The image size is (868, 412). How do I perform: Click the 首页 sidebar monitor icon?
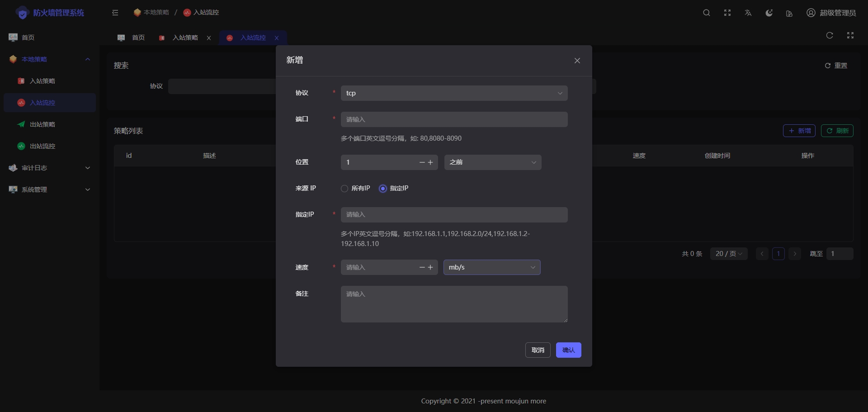point(13,37)
